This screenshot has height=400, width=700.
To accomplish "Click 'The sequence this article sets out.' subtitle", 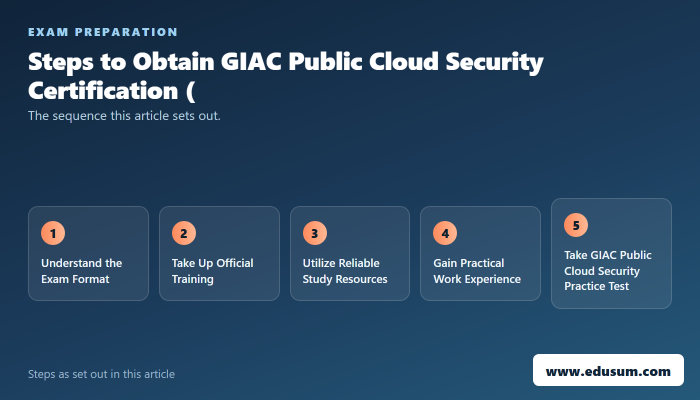I will [x=124, y=116].
